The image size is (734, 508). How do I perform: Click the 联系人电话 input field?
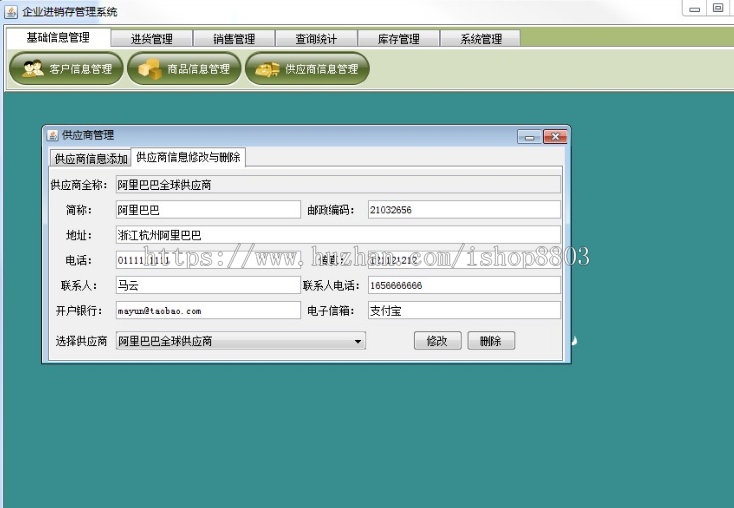point(464,285)
